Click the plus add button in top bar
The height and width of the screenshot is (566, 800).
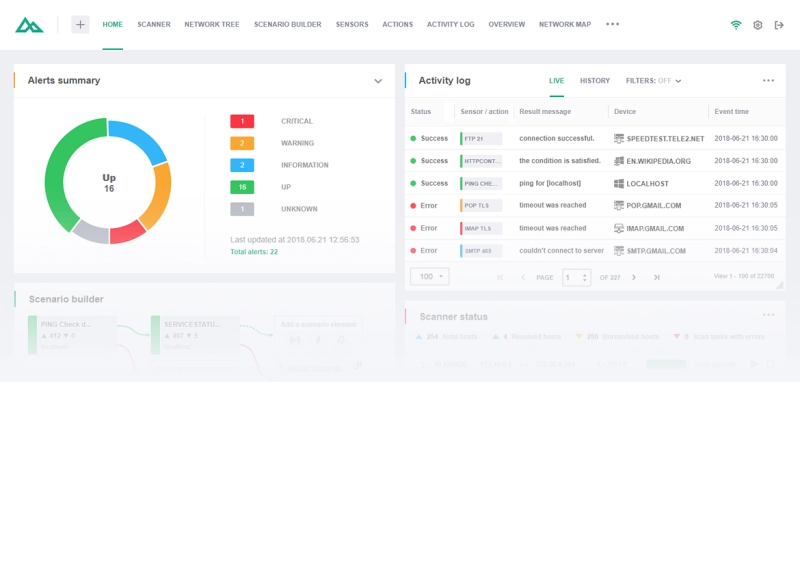click(x=80, y=25)
